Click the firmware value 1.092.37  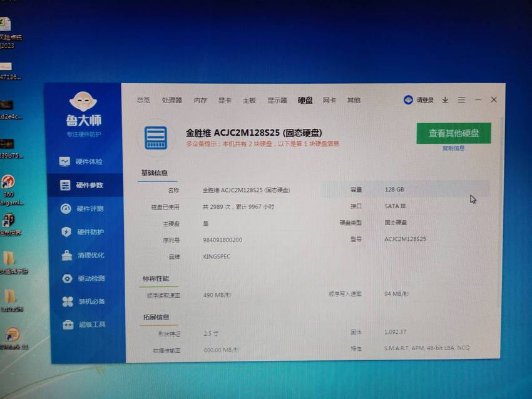coord(395,332)
